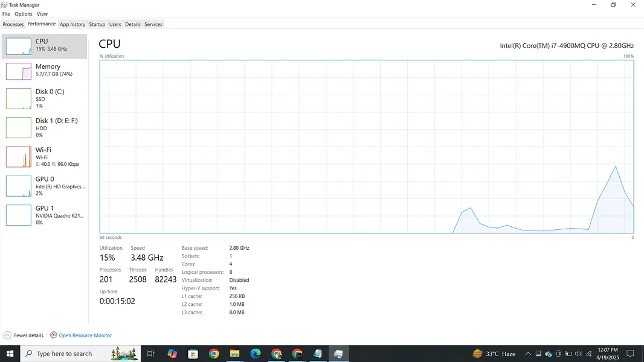
Task: View GPU 1 NVIDIA Quadro stats
Action: pos(45,214)
